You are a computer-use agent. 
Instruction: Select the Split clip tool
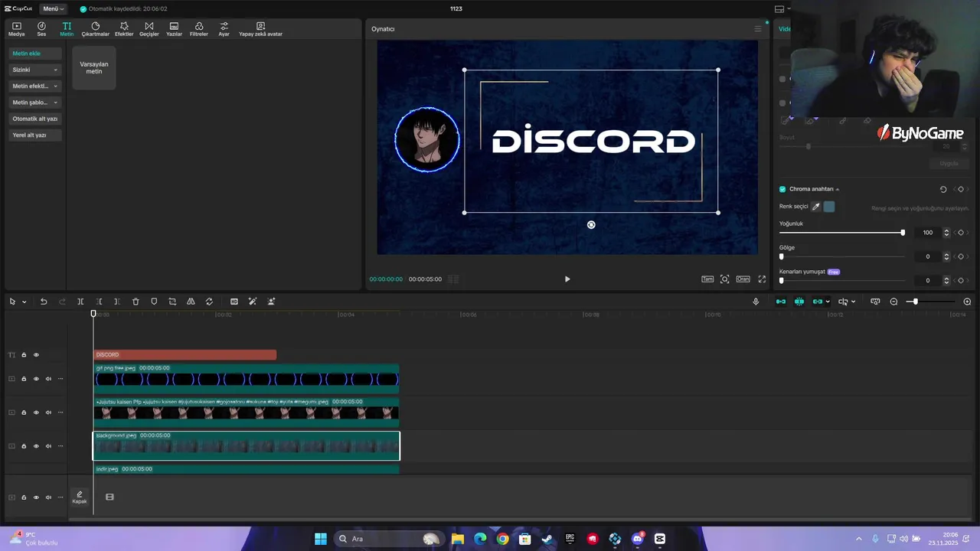(80, 302)
